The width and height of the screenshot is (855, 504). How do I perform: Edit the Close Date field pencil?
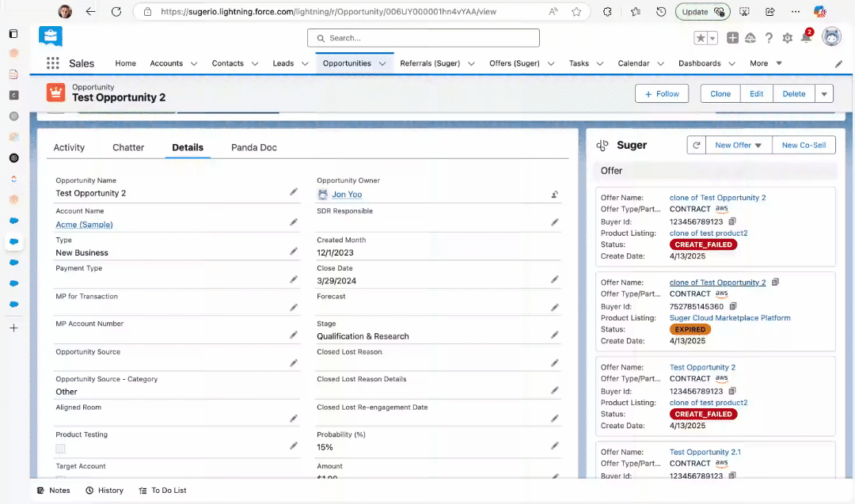coord(554,279)
